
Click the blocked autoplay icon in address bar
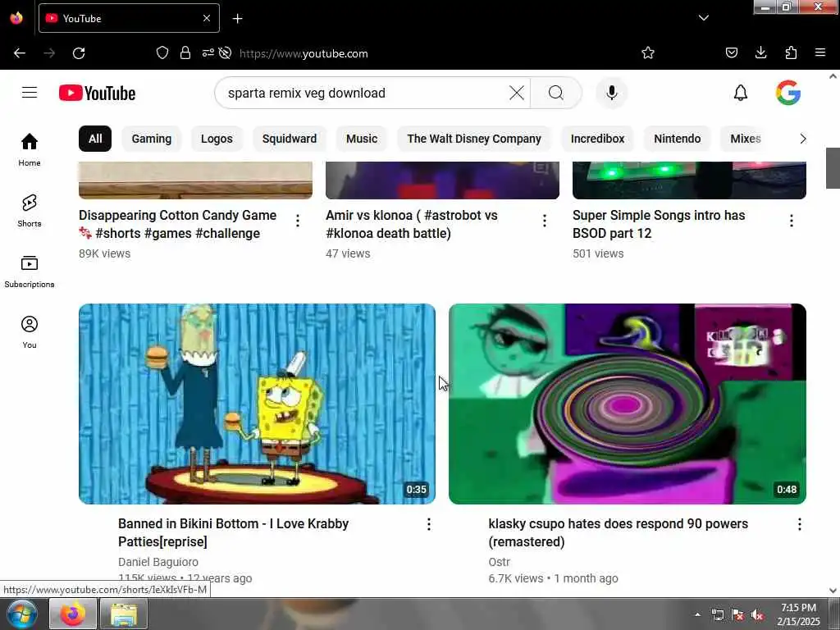226,52
